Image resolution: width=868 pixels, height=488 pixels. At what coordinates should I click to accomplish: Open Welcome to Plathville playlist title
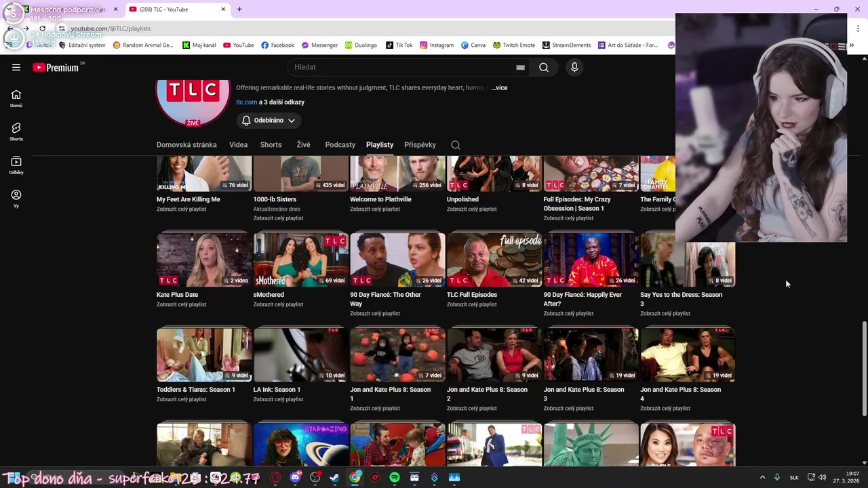(380, 199)
